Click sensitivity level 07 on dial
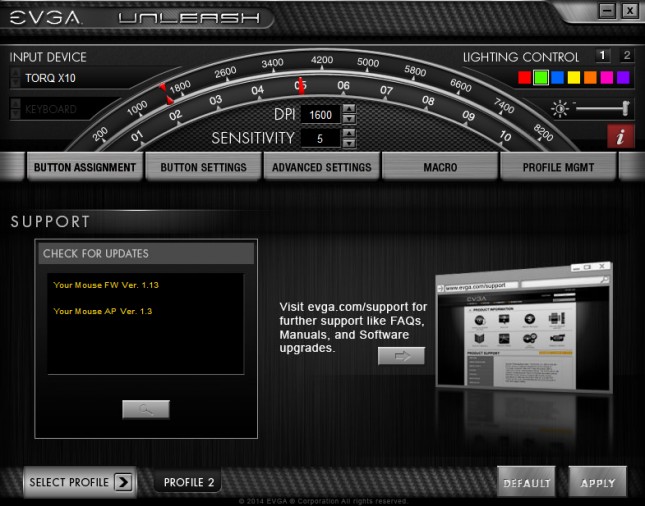 pos(386,90)
